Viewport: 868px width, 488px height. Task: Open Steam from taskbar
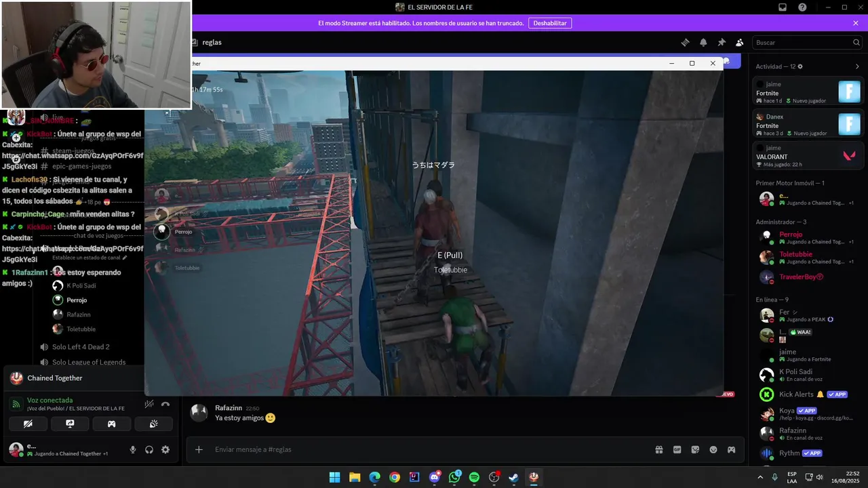tap(514, 477)
